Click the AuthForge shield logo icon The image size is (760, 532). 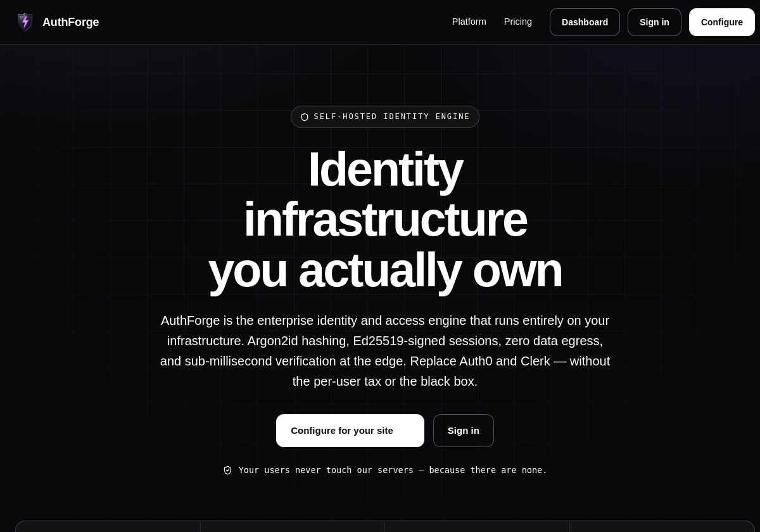(x=25, y=22)
